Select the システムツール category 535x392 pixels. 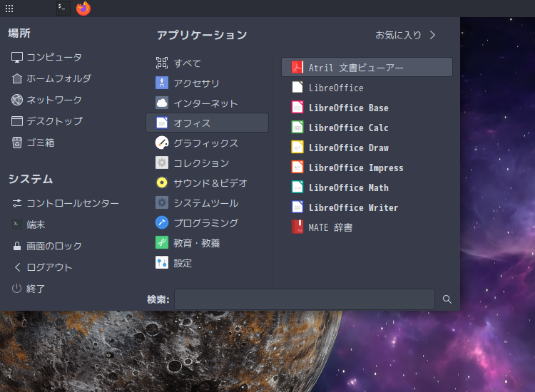(207, 203)
